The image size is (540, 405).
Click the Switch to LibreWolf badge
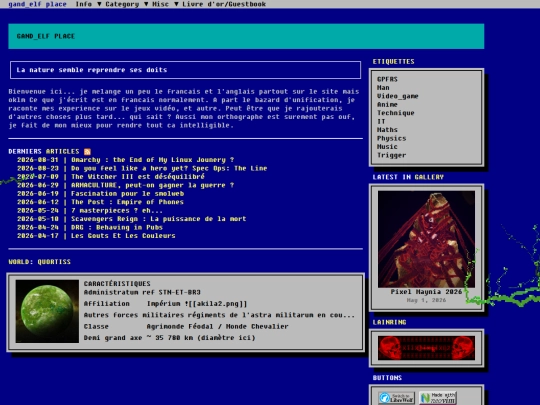(x=396, y=398)
